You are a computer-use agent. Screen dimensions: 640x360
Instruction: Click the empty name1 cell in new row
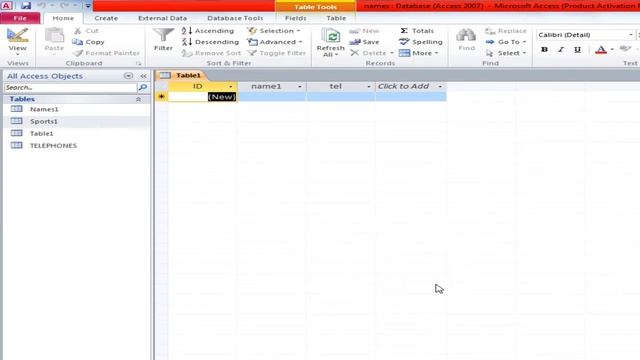(272, 97)
